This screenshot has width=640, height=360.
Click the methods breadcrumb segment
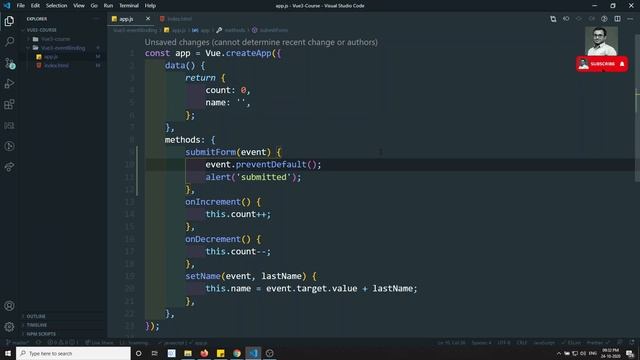[x=234, y=30]
